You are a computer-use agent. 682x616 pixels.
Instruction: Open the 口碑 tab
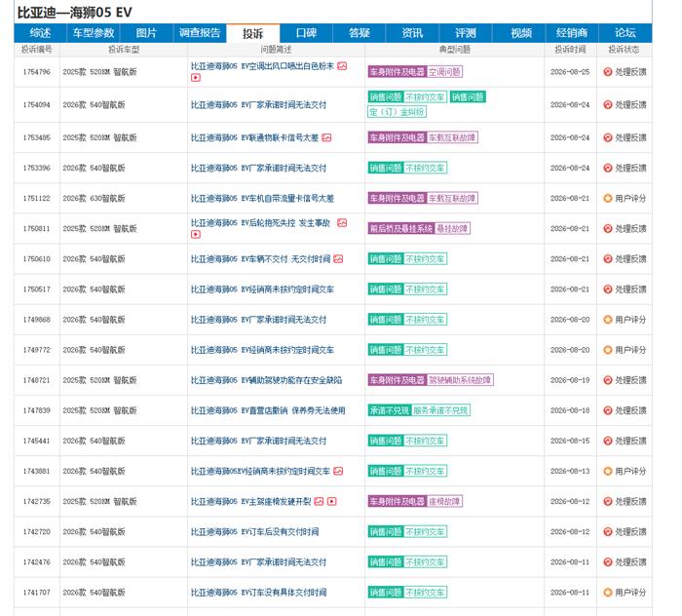[306, 33]
